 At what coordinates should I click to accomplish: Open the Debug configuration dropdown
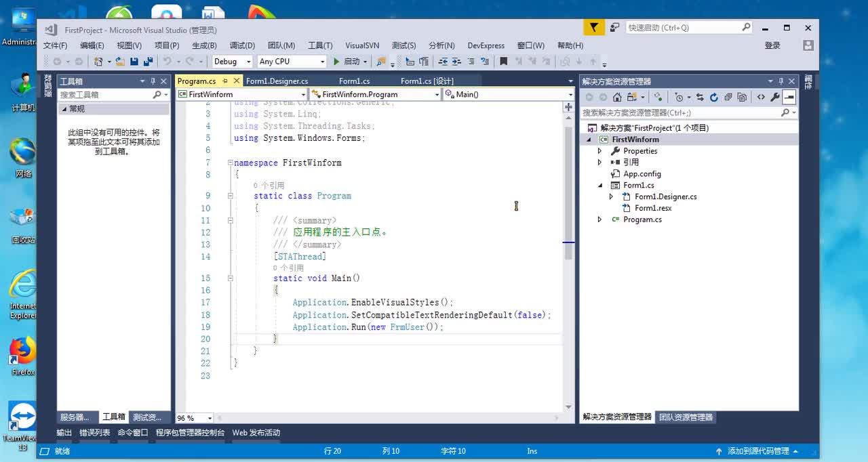click(232, 62)
